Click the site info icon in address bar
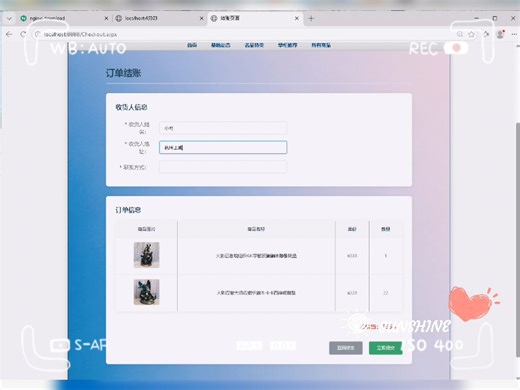The image size is (520, 390). coord(37,34)
